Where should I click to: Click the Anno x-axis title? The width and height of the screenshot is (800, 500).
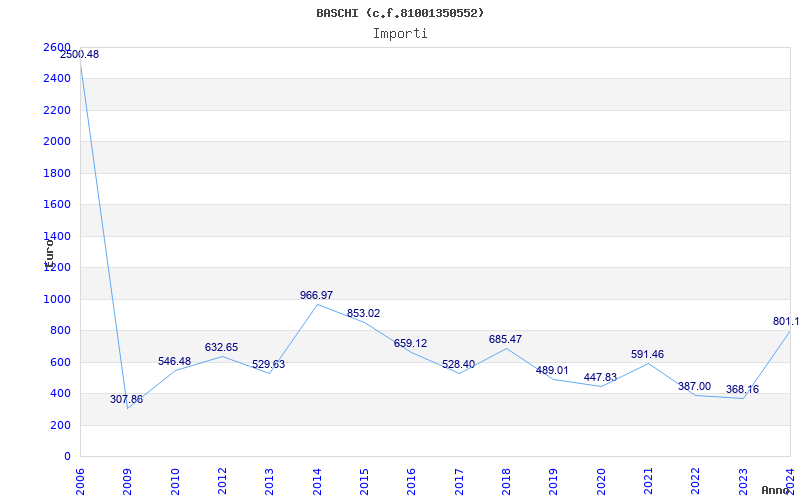click(x=777, y=490)
